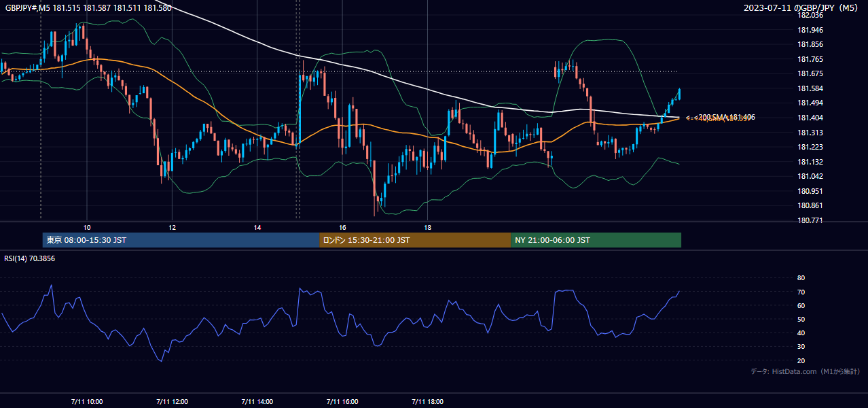Click price axis label 181.404
The image size is (868, 408).
tap(810, 118)
